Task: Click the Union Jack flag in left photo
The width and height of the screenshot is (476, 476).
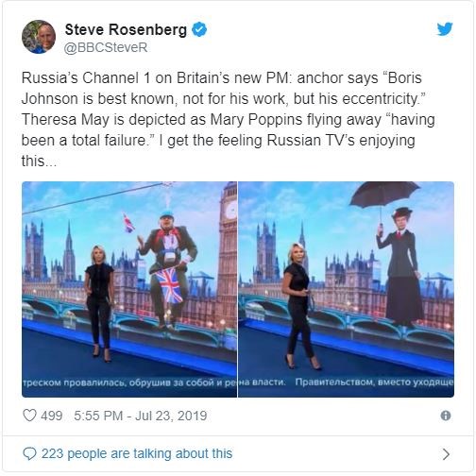Action: (169, 285)
